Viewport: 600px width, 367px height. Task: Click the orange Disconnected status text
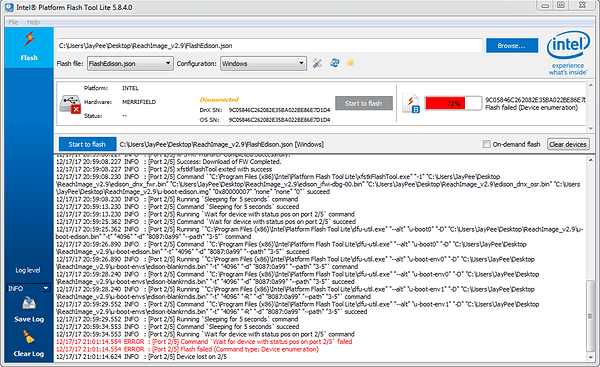(219, 99)
